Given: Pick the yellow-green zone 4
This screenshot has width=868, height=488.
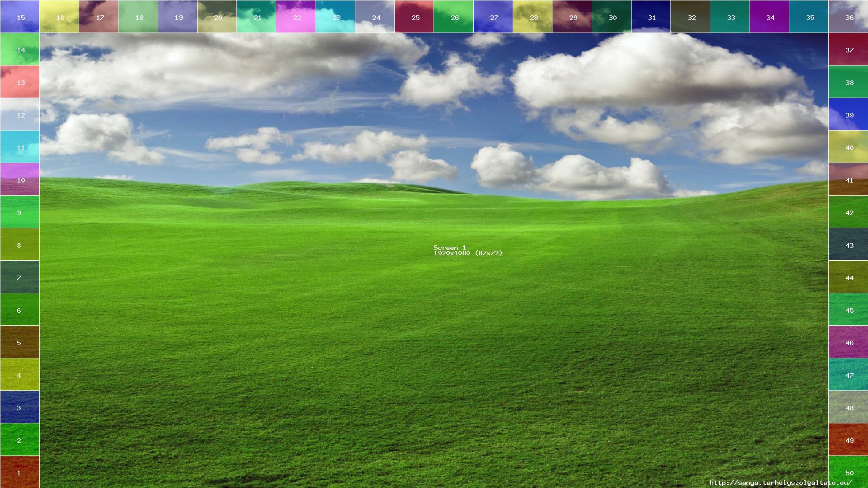Looking at the screenshot, I should coord(19,374).
